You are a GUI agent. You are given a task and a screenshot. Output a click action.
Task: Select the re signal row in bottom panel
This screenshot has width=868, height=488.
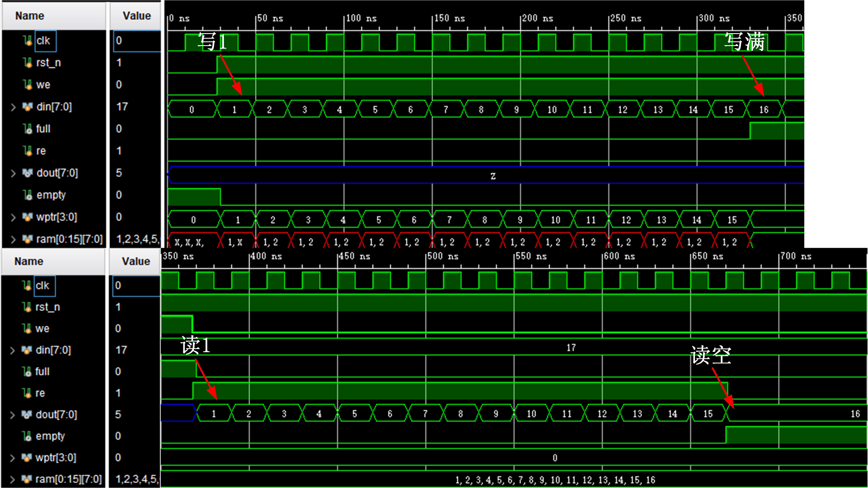click(x=40, y=393)
